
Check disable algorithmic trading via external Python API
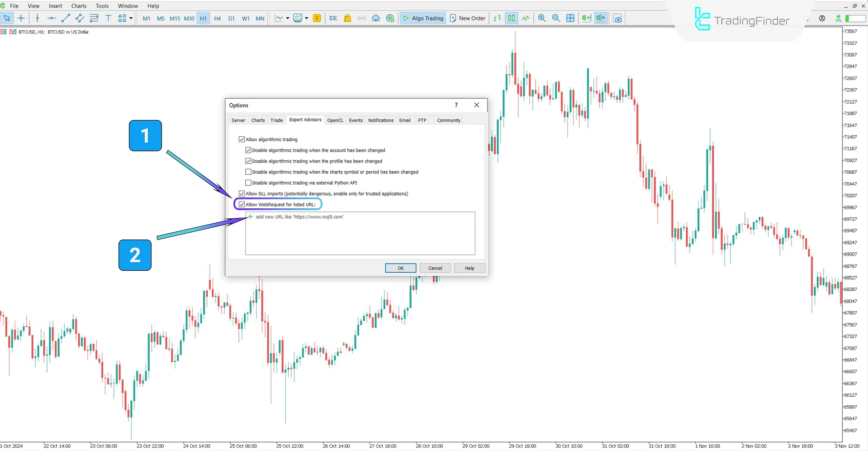point(248,182)
